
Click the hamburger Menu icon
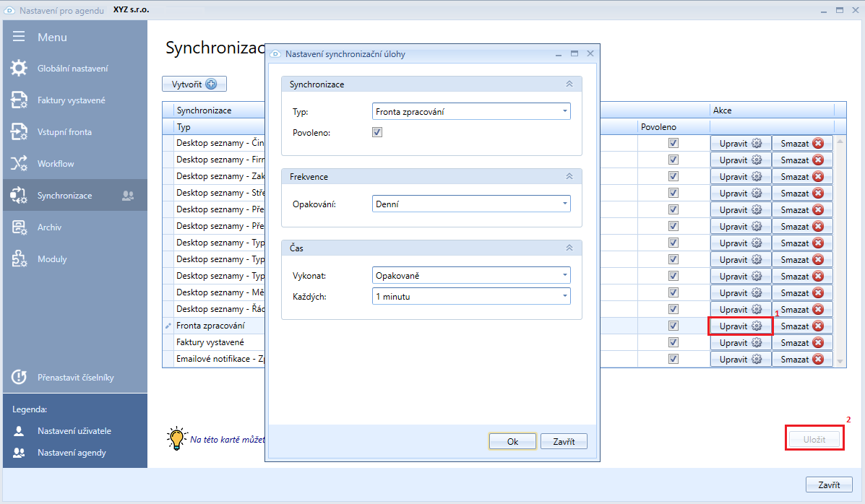(x=19, y=37)
